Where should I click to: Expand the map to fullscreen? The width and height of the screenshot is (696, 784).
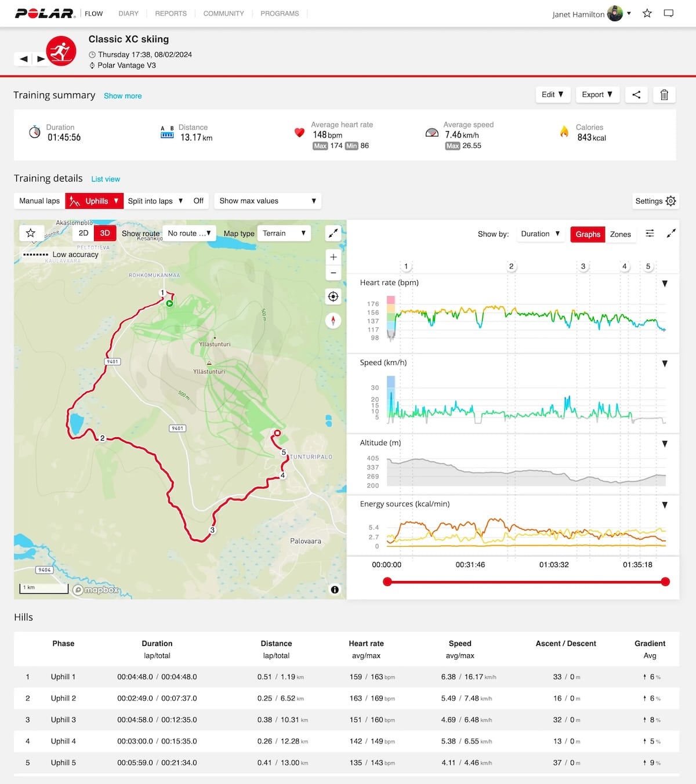click(x=333, y=233)
